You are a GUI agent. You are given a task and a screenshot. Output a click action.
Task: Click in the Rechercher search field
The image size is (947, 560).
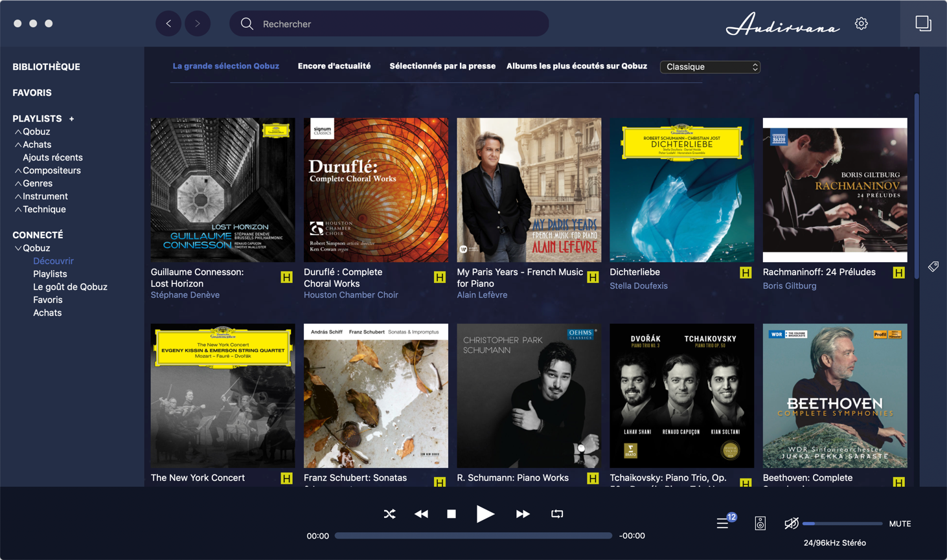[389, 24]
